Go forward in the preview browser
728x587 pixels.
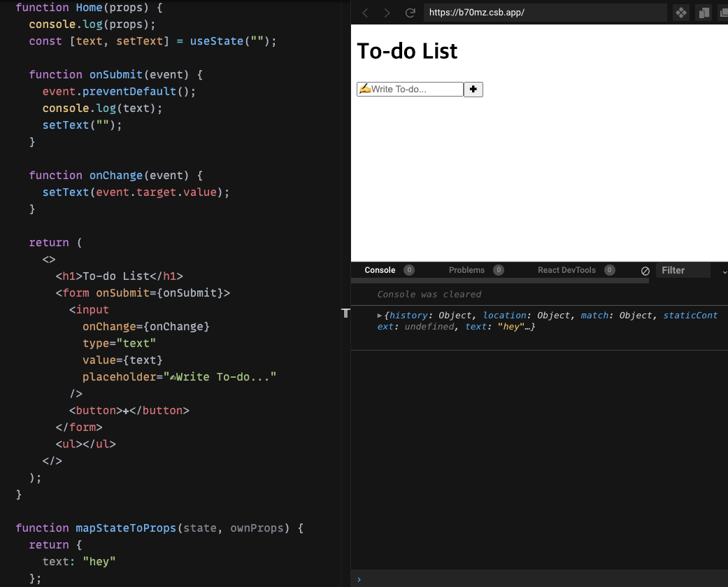[387, 13]
